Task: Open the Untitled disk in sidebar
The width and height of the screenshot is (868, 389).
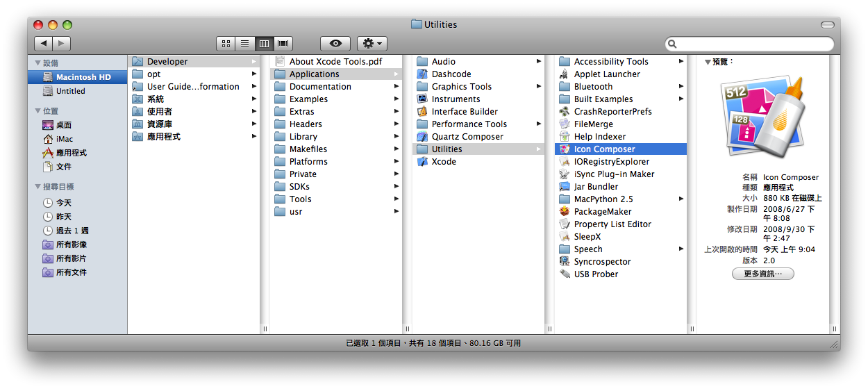Action: (x=77, y=91)
